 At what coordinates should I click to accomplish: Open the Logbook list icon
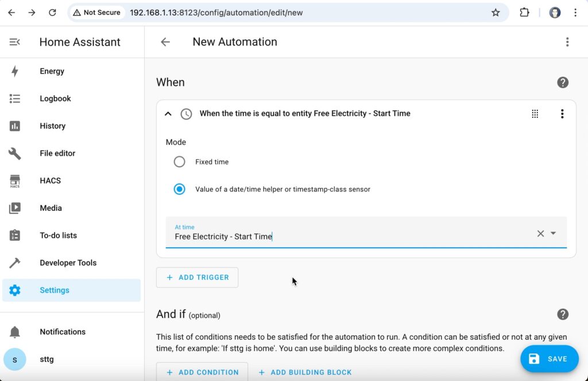[x=14, y=99]
